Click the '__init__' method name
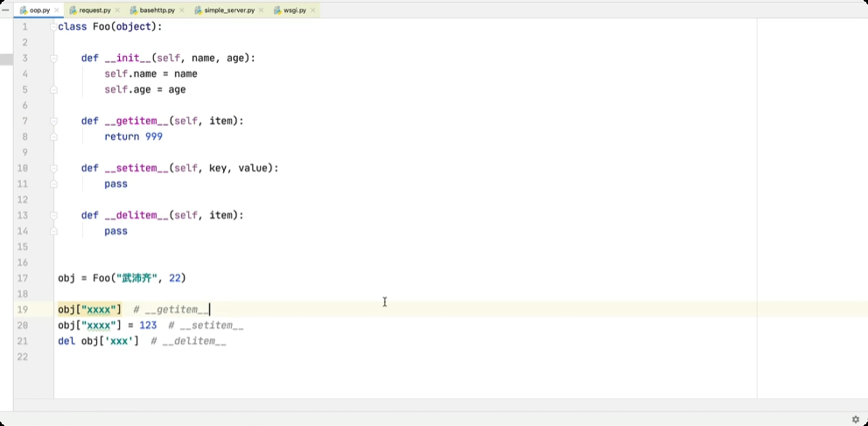The width and height of the screenshot is (868, 426). pos(128,58)
